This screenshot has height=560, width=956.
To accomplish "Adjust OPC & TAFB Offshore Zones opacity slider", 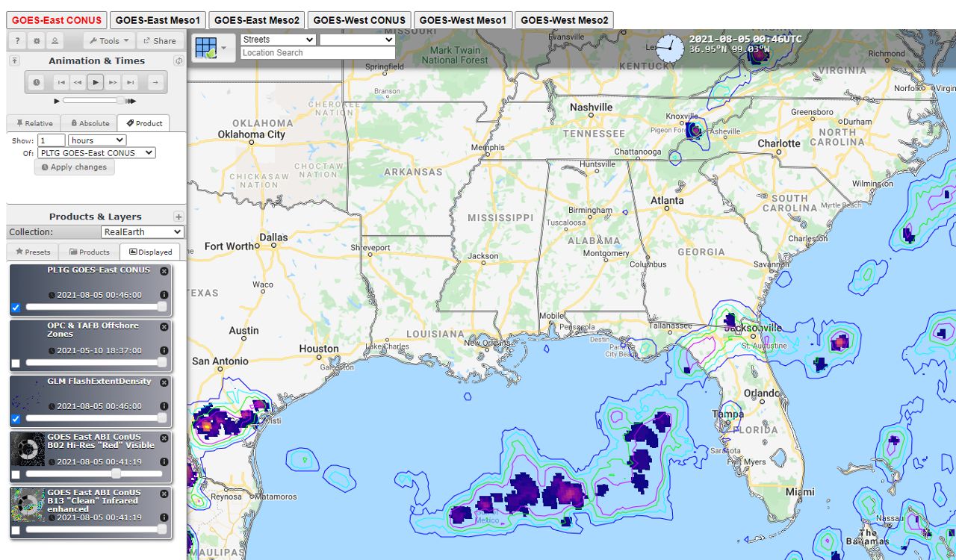I will click(x=96, y=363).
